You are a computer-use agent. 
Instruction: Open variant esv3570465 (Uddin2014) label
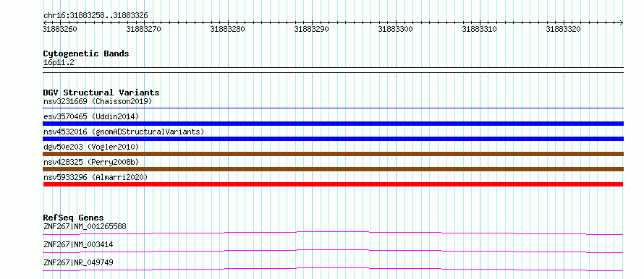(91, 116)
